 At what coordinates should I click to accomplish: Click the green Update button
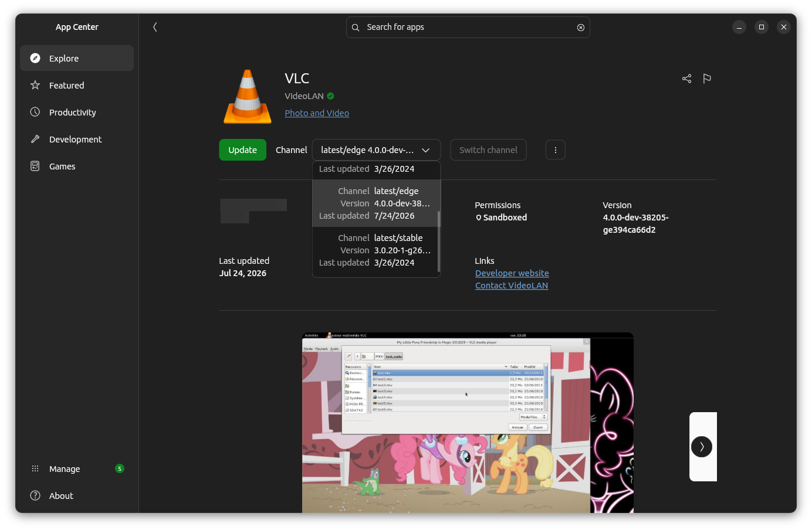pos(243,150)
